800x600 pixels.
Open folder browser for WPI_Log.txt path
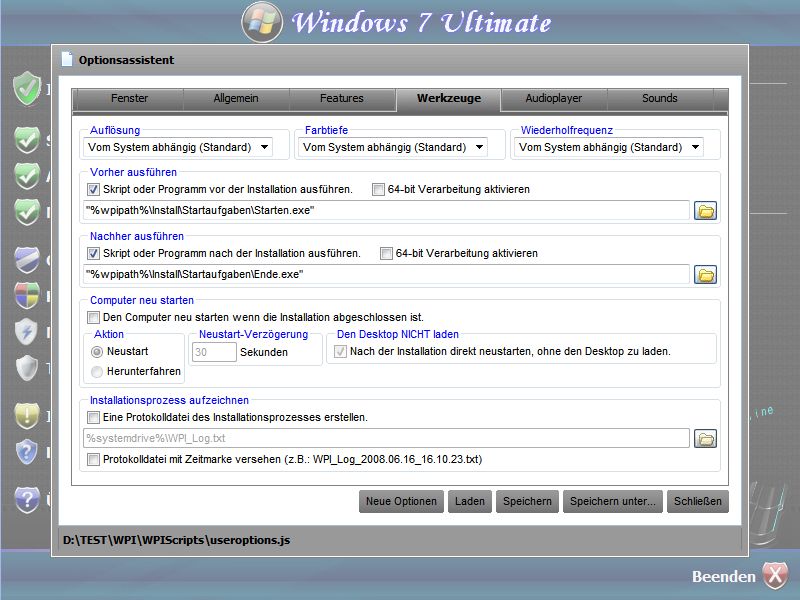(707, 439)
